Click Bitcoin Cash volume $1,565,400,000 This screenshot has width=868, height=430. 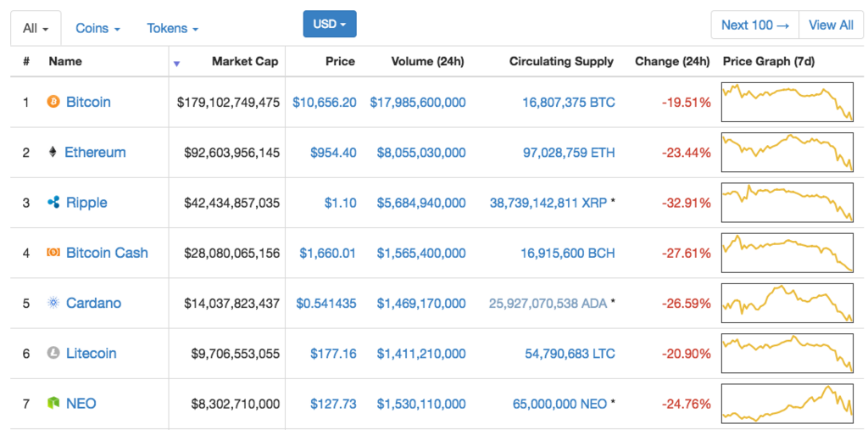coord(421,254)
